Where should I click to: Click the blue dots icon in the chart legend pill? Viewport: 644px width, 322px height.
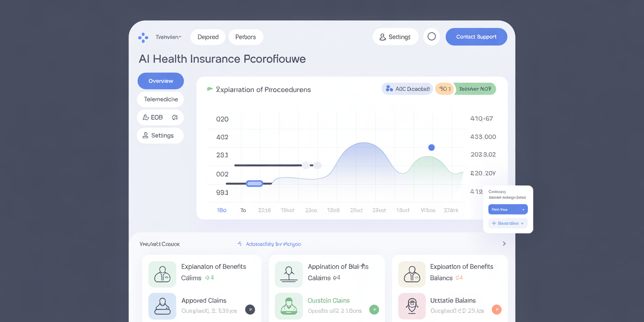click(x=389, y=89)
